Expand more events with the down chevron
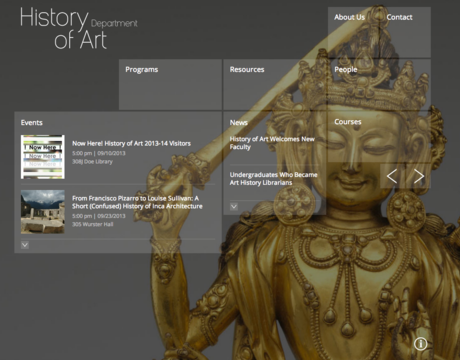Image resolution: width=460 pixels, height=360 pixels. tap(25, 245)
